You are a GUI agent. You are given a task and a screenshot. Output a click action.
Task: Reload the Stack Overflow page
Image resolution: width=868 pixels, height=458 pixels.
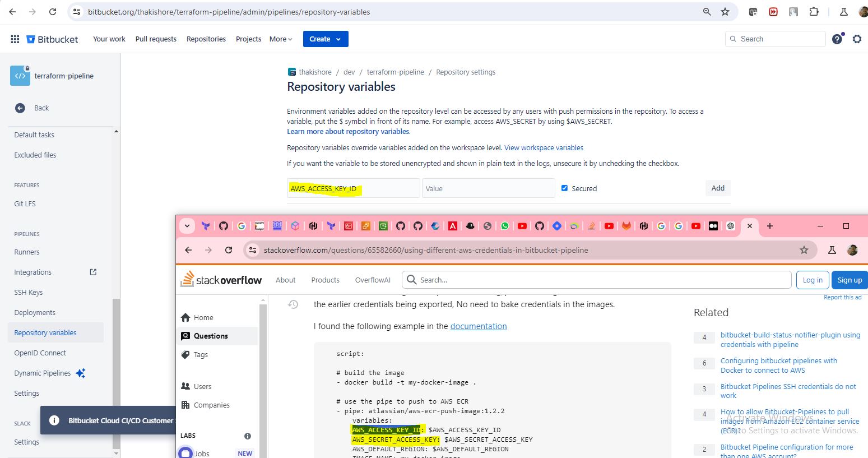tap(229, 250)
